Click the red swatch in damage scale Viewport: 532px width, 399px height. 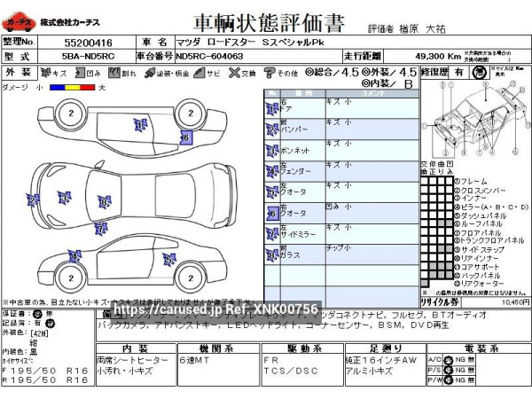pos(89,88)
